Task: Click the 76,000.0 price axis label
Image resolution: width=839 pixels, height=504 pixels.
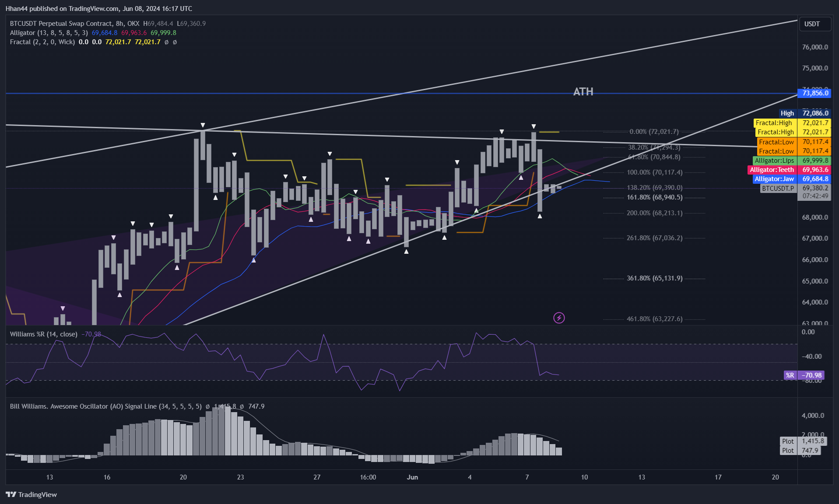Action: coord(815,47)
